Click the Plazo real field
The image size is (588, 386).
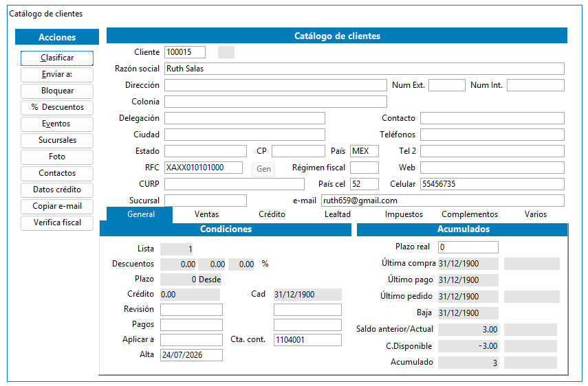tap(468, 247)
